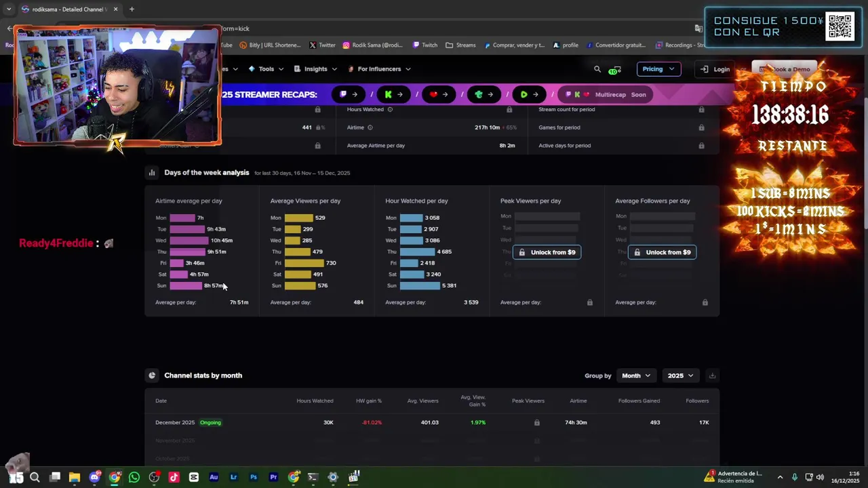Click the Sunday 5 381 hours watched bar
Image resolution: width=868 pixels, height=488 pixels.
tap(420, 286)
